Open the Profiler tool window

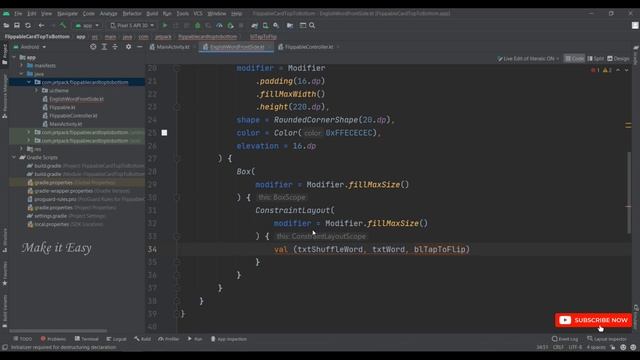tap(169, 339)
